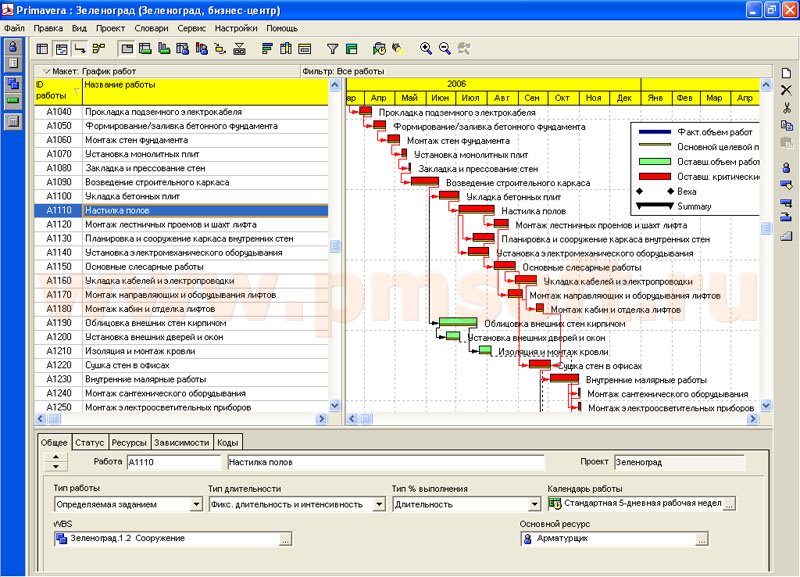The height and width of the screenshot is (577, 800).
Task: Switch to the Статус tab
Action: 89,443
